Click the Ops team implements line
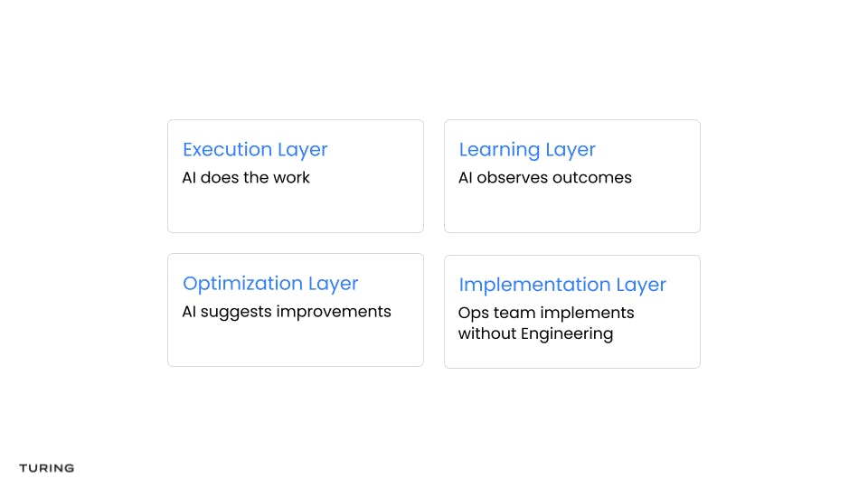 point(546,314)
